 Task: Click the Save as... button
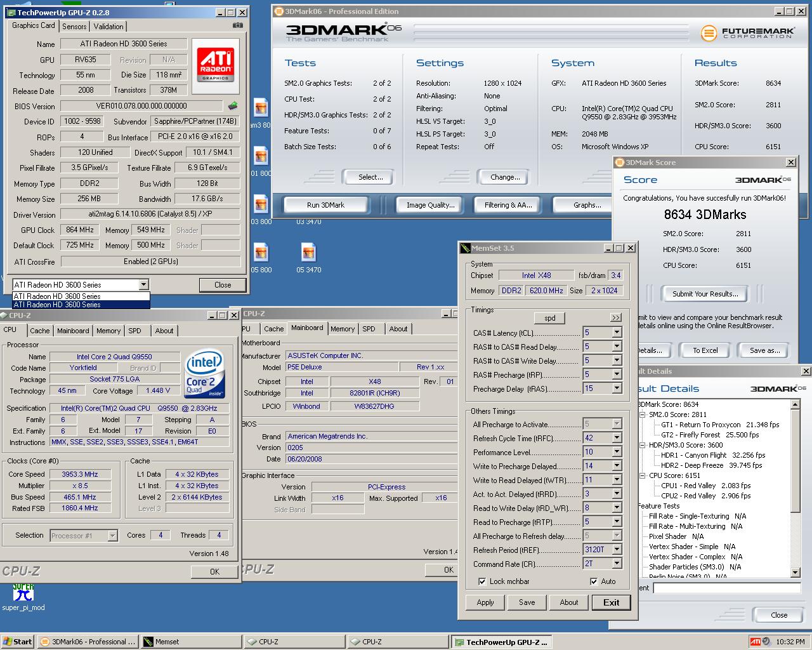point(764,350)
